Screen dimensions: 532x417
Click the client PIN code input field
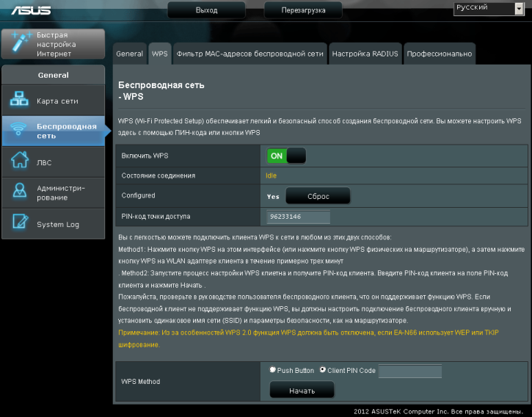[x=409, y=371]
